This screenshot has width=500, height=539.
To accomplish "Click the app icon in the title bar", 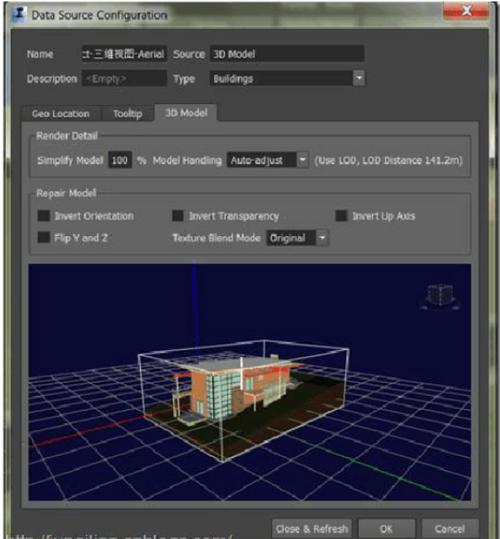I will point(19,15).
